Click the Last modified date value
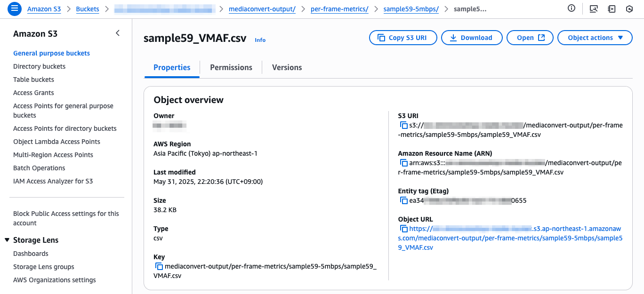644x294 pixels. click(208, 182)
